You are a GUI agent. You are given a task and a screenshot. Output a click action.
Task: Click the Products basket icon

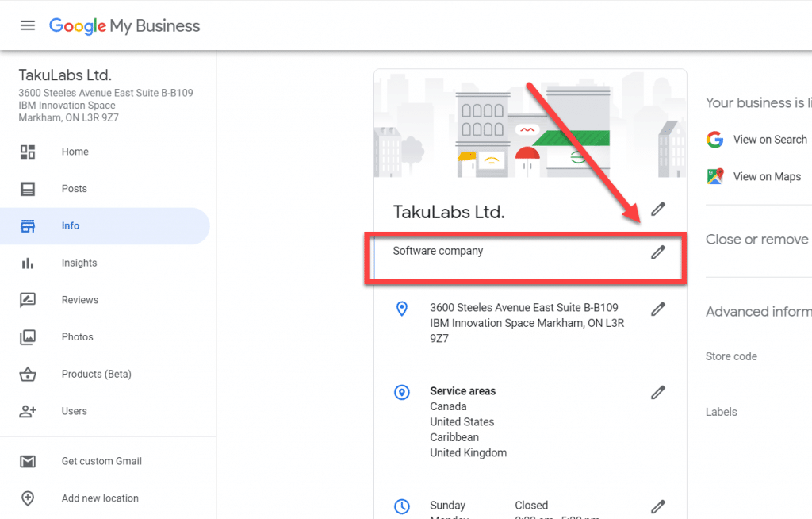click(28, 375)
